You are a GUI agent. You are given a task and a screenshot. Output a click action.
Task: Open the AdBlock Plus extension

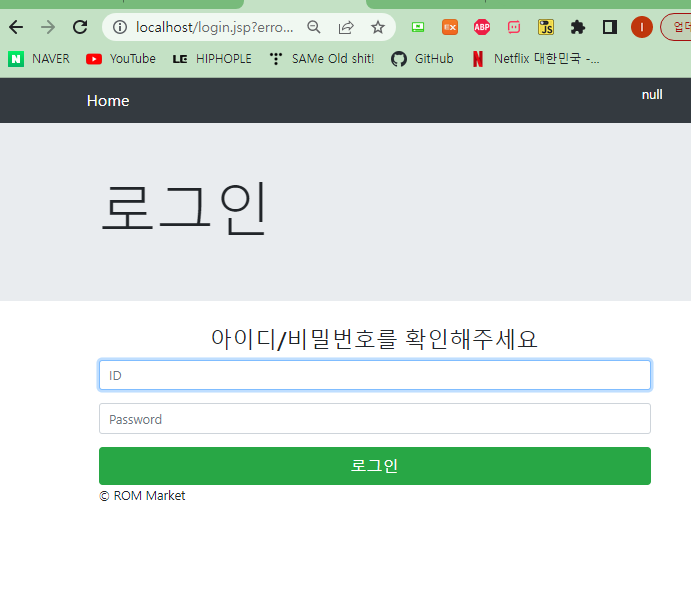[x=482, y=27]
